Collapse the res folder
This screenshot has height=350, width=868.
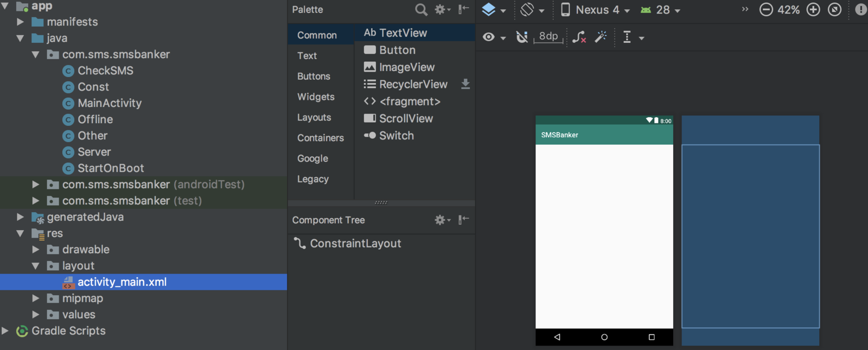(x=20, y=233)
